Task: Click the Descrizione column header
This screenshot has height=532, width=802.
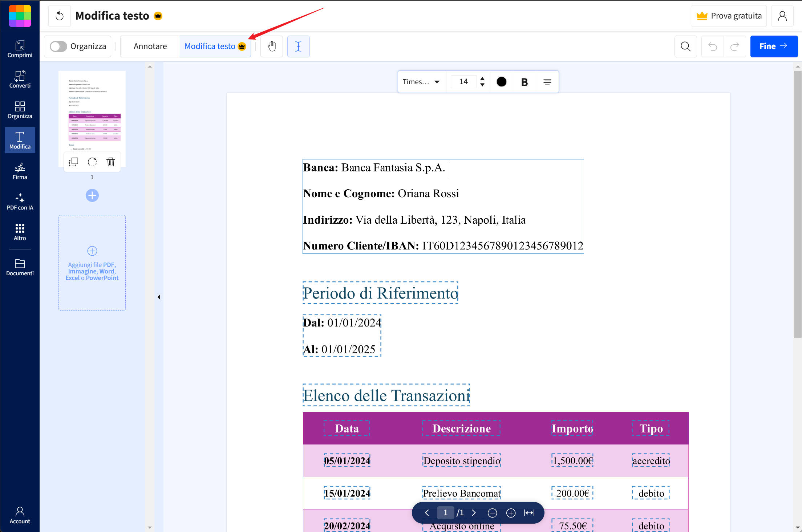Action: (x=461, y=429)
